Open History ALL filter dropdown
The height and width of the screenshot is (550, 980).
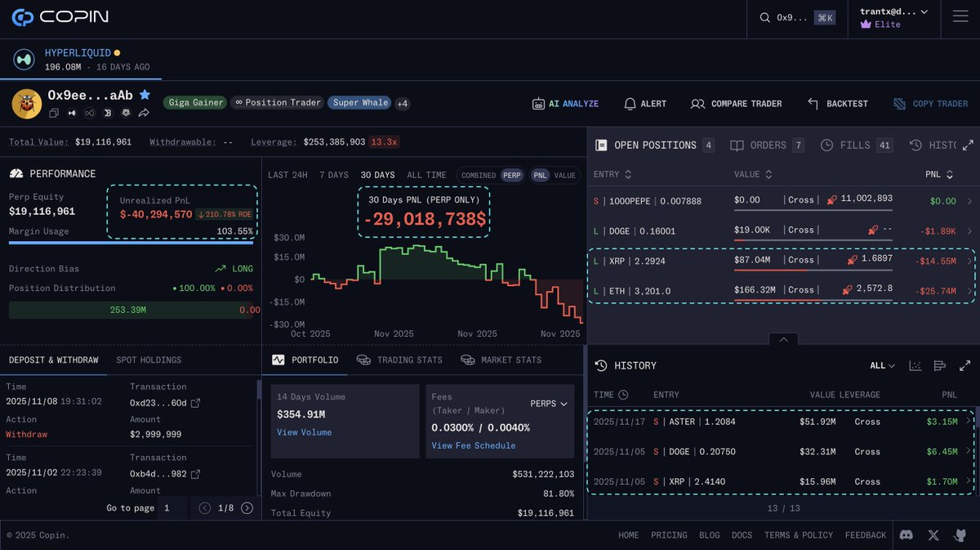click(882, 365)
